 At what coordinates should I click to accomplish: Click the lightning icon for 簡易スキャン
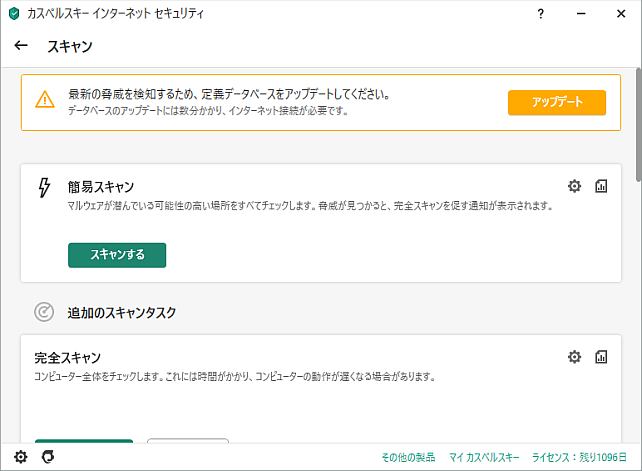(x=44, y=188)
